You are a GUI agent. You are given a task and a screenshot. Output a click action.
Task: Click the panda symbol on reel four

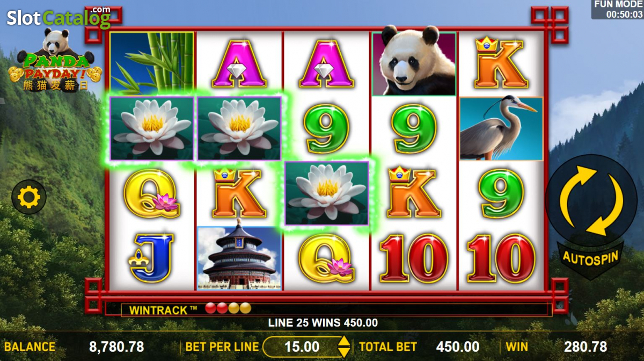pyautogui.click(x=414, y=63)
